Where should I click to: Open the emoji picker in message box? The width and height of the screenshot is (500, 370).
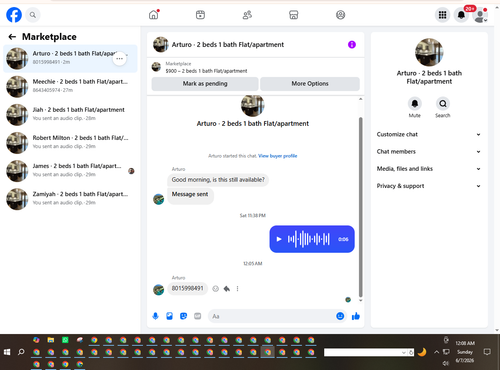coord(340,316)
